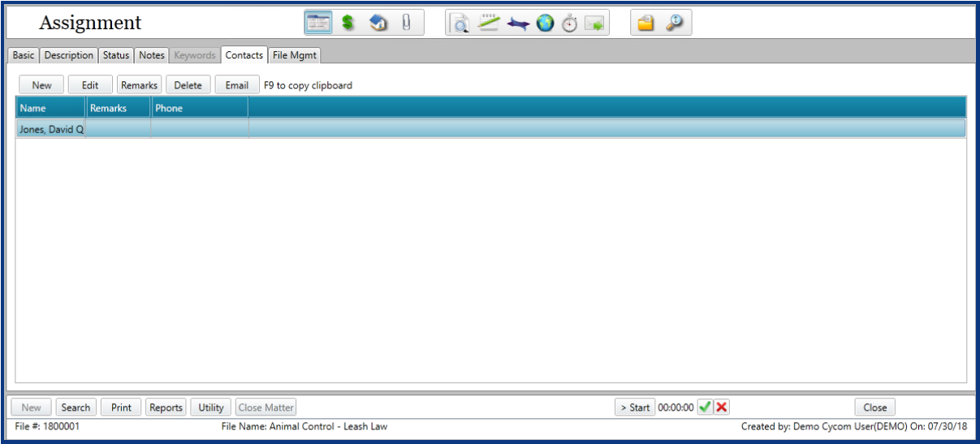The height and width of the screenshot is (444, 980).
Task: Open the Description tab
Action: click(69, 55)
